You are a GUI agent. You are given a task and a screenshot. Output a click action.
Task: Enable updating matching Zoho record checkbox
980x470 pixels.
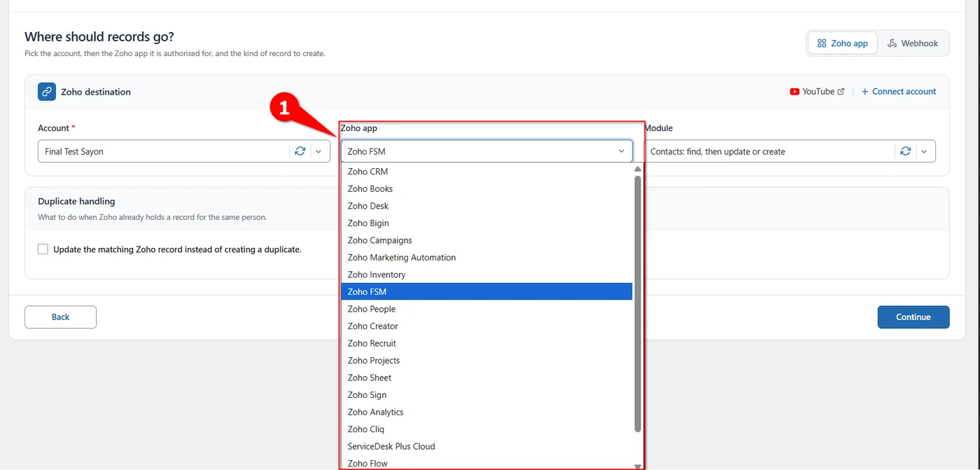click(x=43, y=249)
